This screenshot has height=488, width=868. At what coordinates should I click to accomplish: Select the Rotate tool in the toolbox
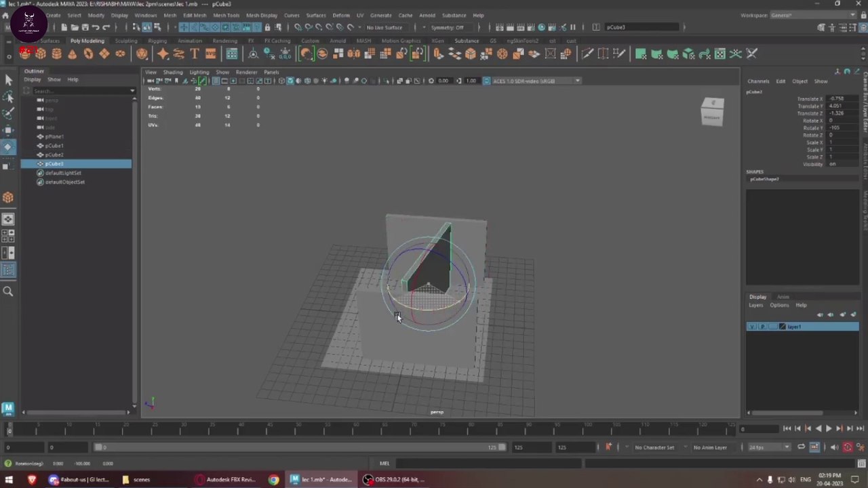tap(8, 147)
